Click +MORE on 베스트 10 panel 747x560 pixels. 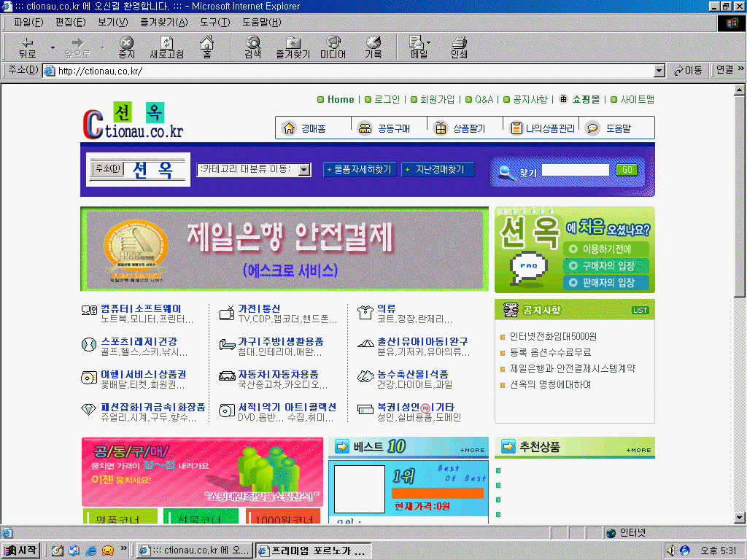[472, 450]
